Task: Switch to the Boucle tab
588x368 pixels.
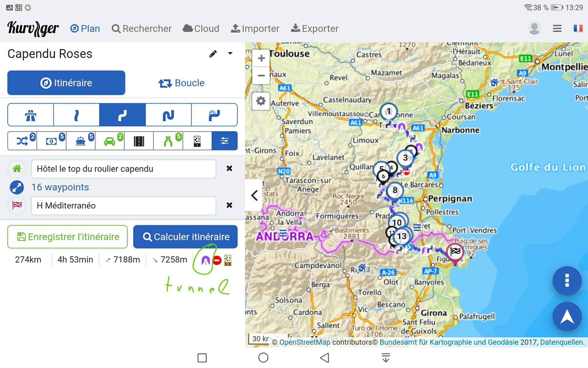Action: pyautogui.click(x=181, y=83)
